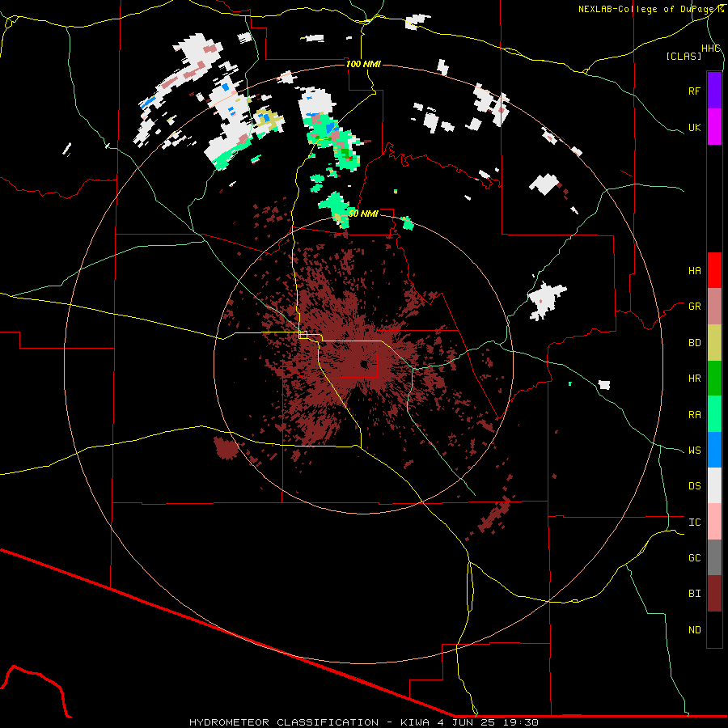Image resolution: width=728 pixels, height=728 pixels.
Task: Pick the blue WS legend swatch
Action: coord(714,450)
